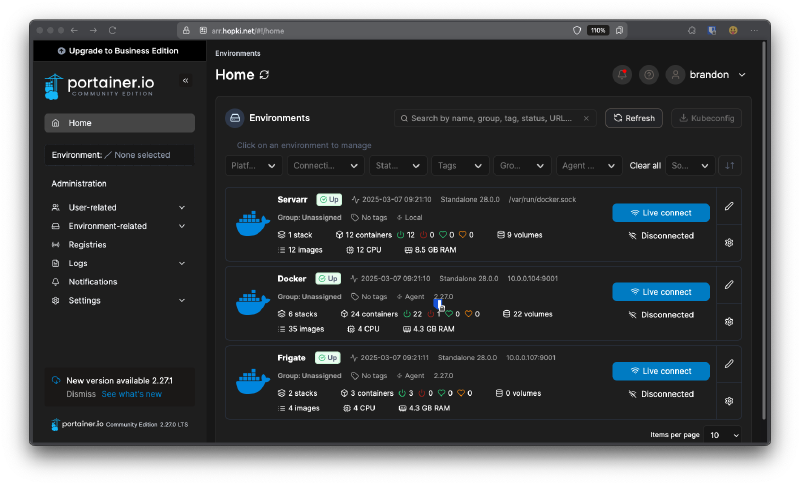Open the help question mark icon
This screenshot has width=800, height=485.
649,74
